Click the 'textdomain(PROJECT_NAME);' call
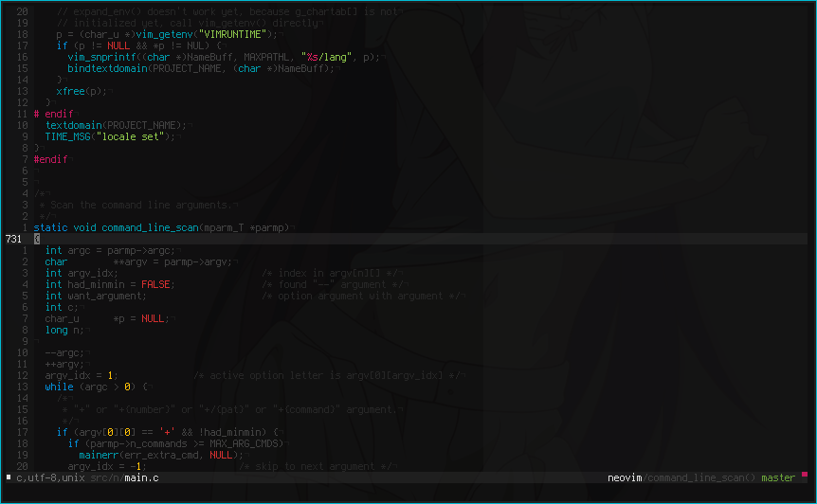The image size is (817, 504). click(x=116, y=125)
